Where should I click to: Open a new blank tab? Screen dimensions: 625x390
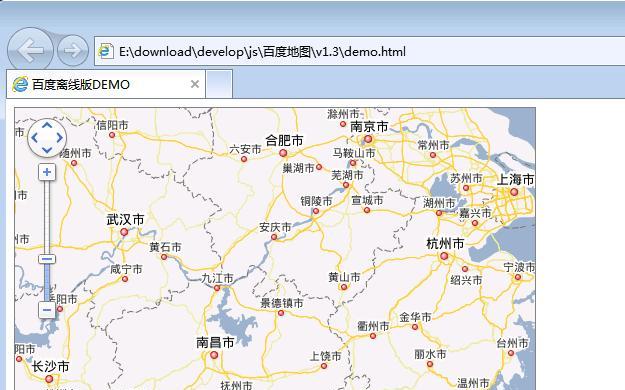[219, 84]
